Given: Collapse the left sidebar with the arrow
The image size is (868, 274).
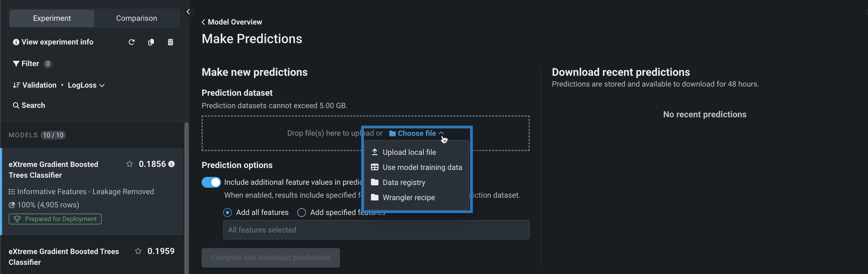Looking at the screenshot, I should pos(188,12).
